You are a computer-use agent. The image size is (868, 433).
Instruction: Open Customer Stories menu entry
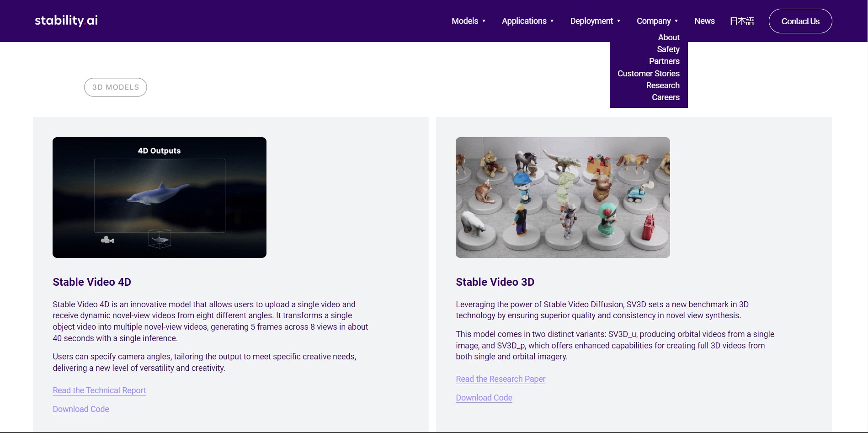pos(649,74)
